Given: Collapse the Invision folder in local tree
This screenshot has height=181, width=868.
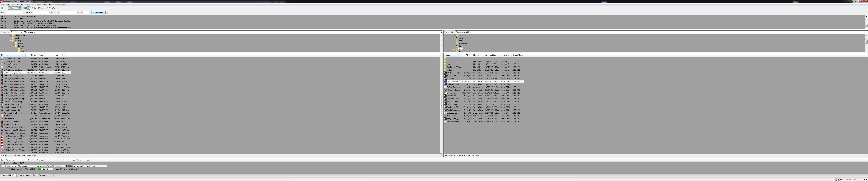Looking at the screenshot, I should pyautogui.click(x=13, y=46).
